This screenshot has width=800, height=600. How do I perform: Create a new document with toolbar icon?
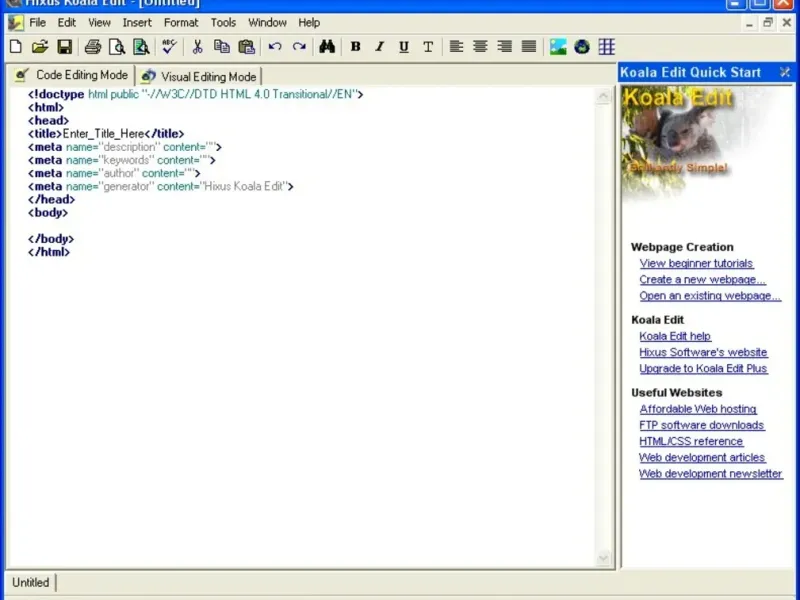15,46
